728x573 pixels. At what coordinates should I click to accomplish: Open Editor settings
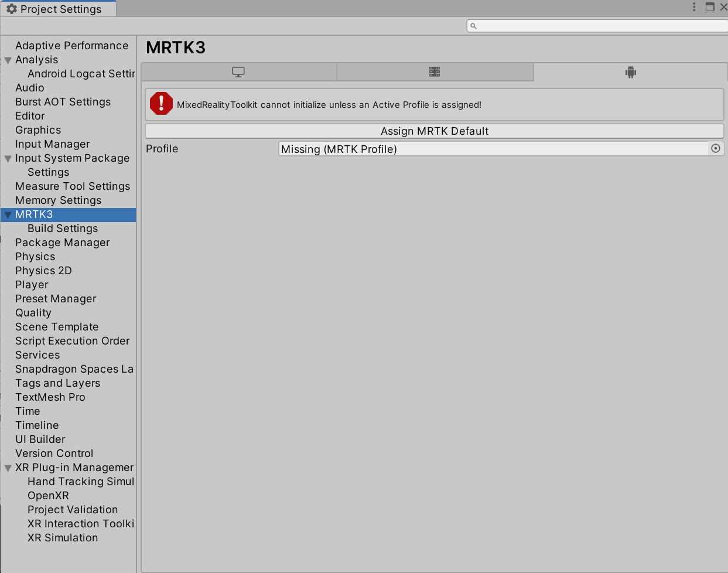click(30, 116)
